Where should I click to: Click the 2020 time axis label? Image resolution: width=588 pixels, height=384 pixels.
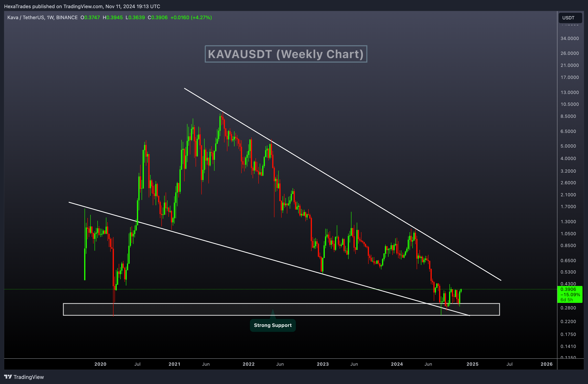coord(100,364)
